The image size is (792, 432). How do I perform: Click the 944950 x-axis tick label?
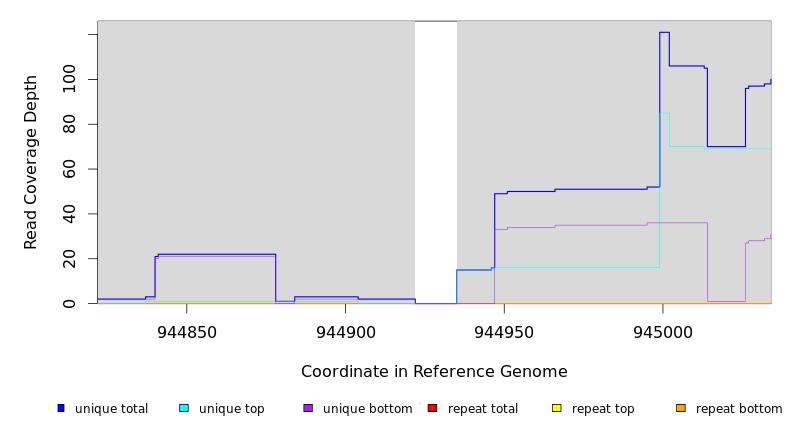coord(504,332)
